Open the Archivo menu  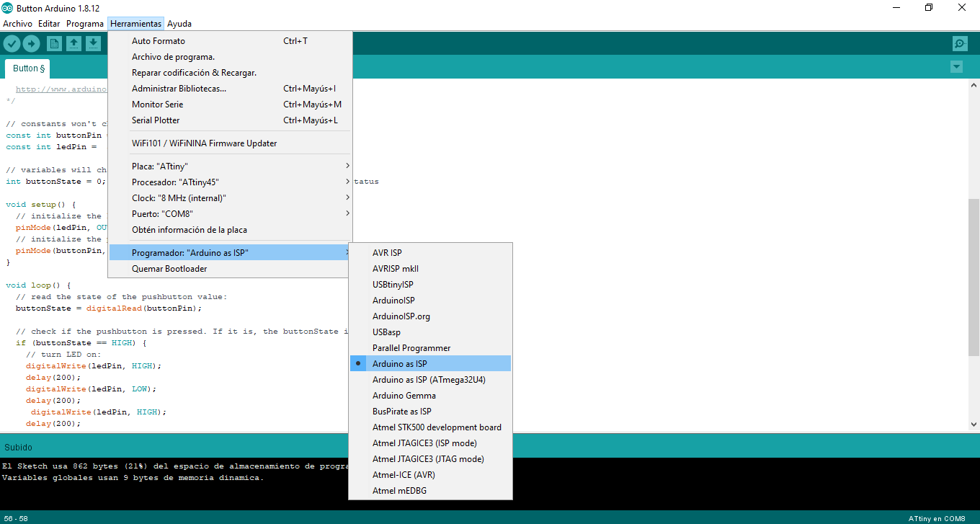(x=18, y=24)
